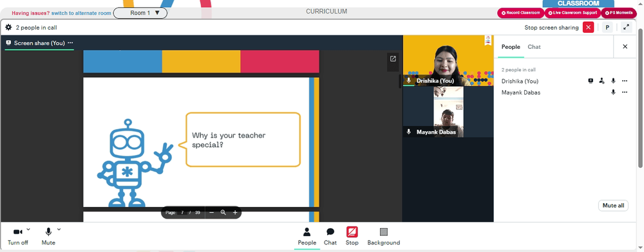Image resolution: width=644 pixels, height=252 pixels.
Task: Open more options for Mayank Dabas
Action: pos(625,92)
